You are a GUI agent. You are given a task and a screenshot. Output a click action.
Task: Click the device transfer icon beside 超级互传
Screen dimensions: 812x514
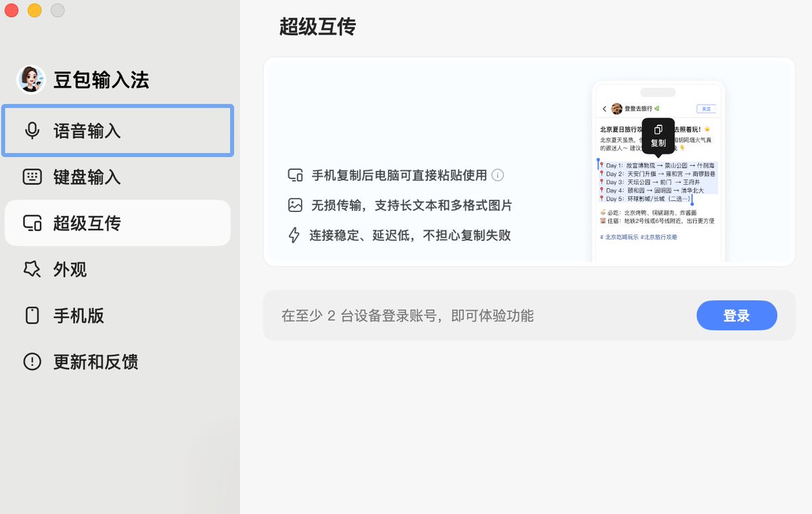click(32, 223)
